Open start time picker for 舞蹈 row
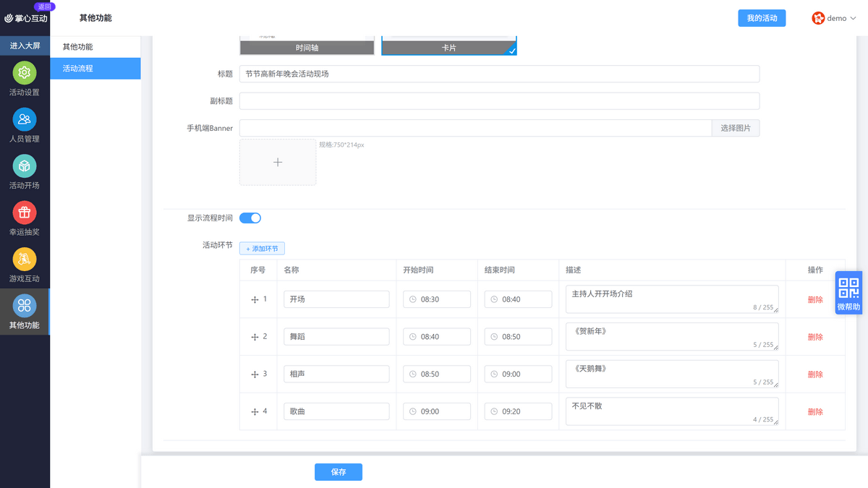The image size is (868, 488). tap(437, 337)
